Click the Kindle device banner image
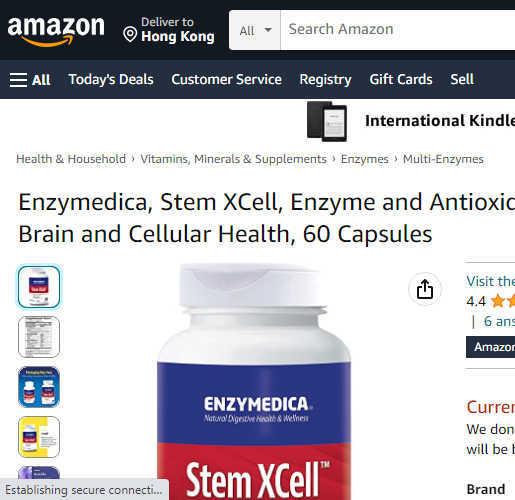515x500 pixels. pos(327,121)
